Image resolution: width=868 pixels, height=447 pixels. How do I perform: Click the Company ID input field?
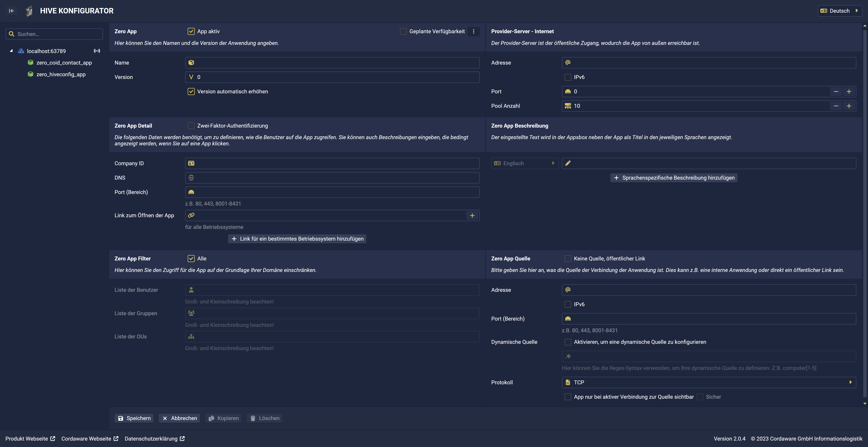click(332, 163)
